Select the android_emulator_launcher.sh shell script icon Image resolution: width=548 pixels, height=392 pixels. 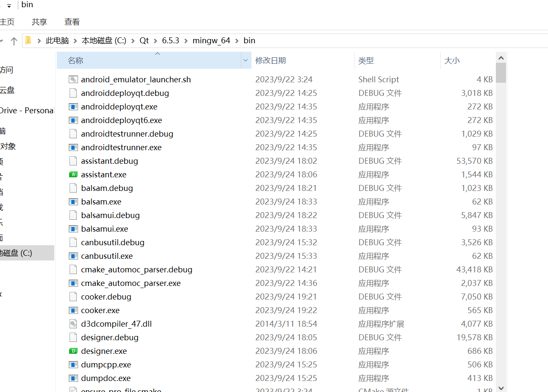(73, 79)
